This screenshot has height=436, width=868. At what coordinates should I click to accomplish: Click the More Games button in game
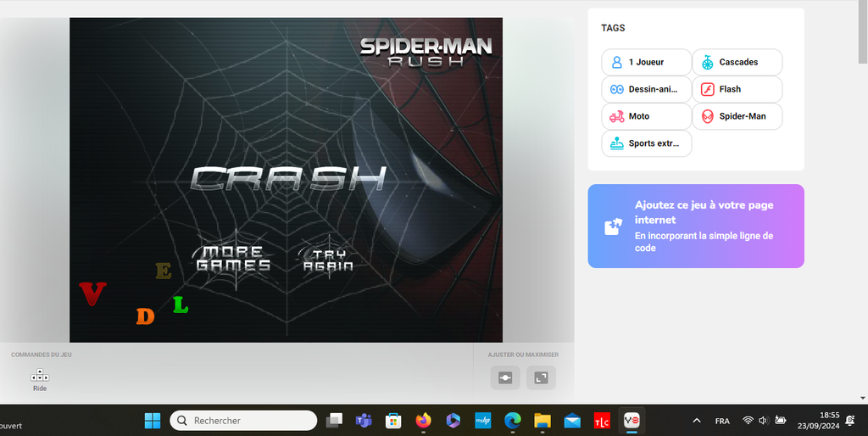tap(233, 259)
